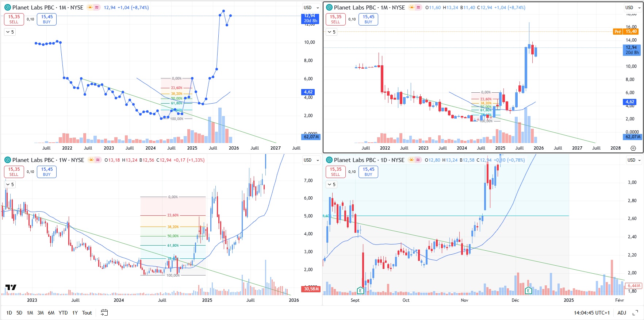
Task: Click Planet Labs logo in 1D chart
Action: tap(329, 160)
